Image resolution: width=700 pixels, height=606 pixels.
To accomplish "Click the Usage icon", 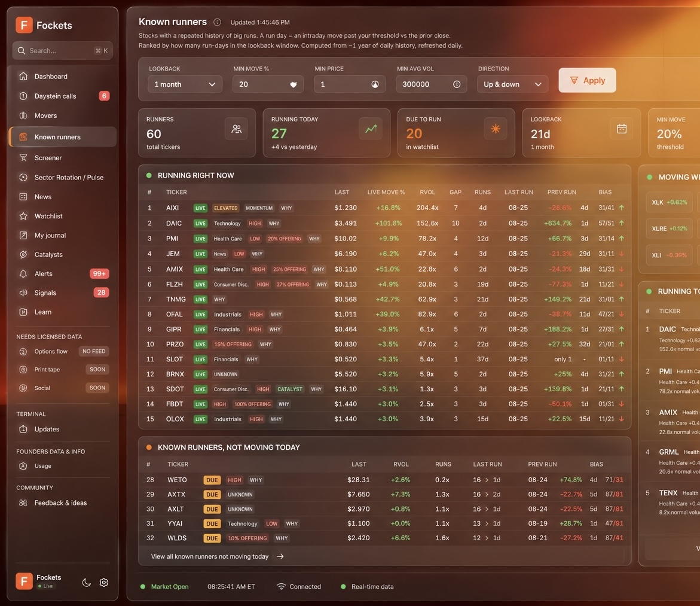I will [23, 465].
